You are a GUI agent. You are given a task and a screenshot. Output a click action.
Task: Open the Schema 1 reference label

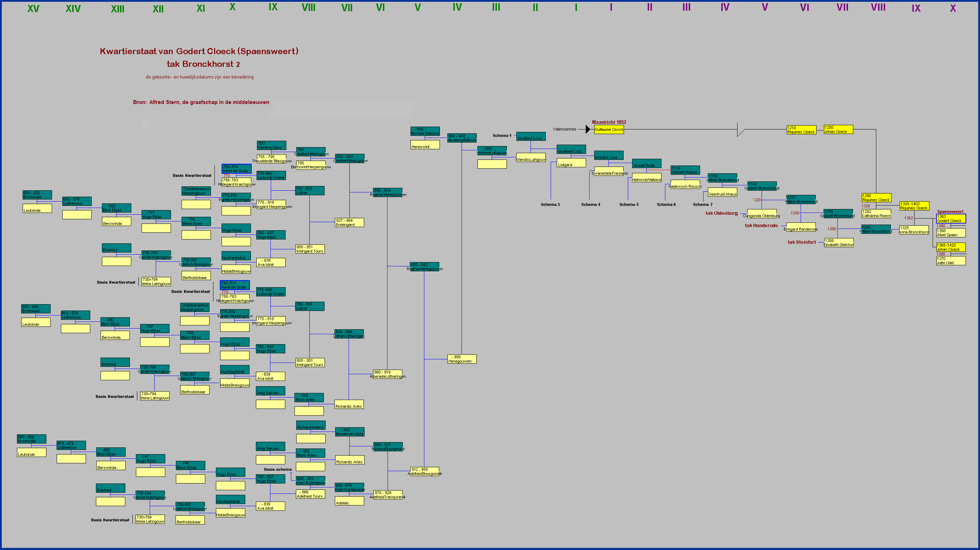click(x=502, y=136)
